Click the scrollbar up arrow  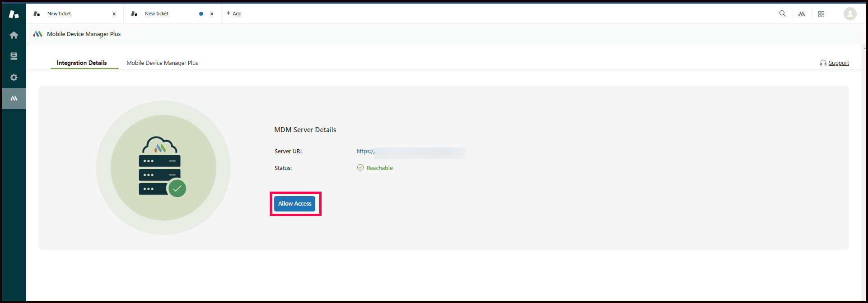click(865, 48)
